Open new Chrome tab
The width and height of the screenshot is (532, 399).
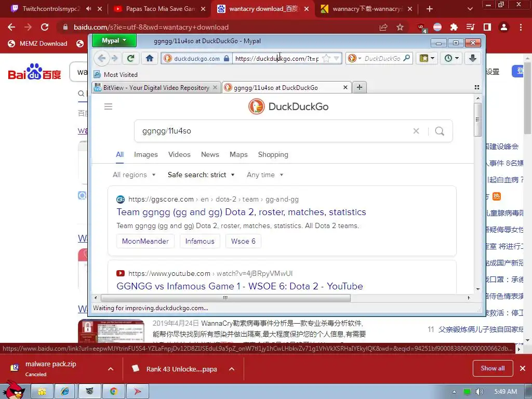coord(430,9)
